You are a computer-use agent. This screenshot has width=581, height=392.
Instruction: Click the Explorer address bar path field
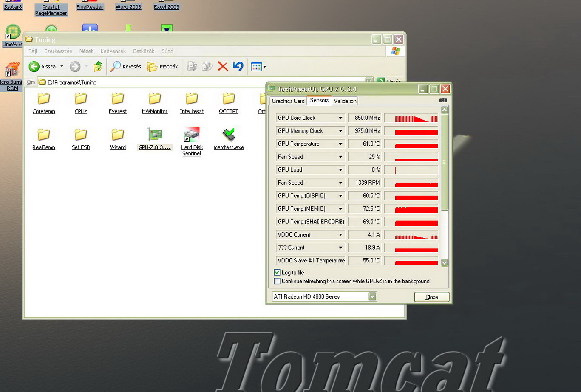tap(202, 82)
